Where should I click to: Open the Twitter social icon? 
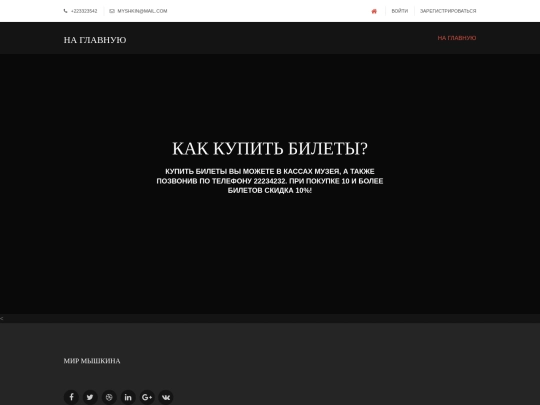(90, 397)
